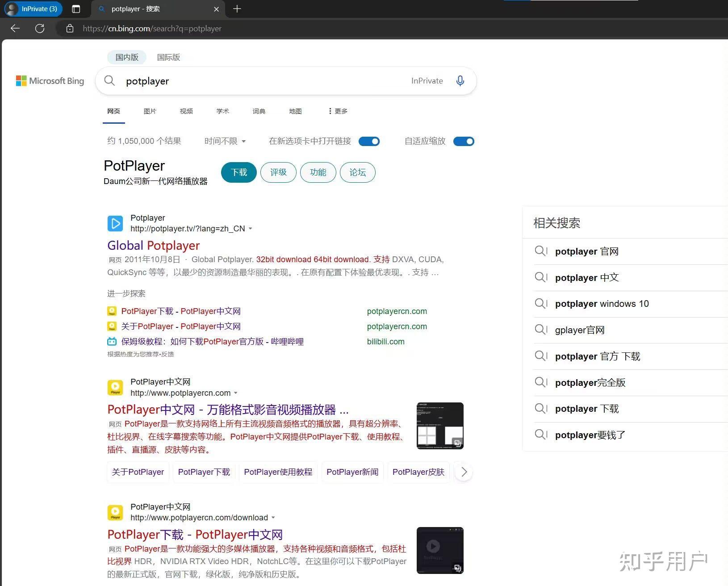Select the 视频 results tab
The height and width of the screenshot is (586, 728).
pos(186,111)
